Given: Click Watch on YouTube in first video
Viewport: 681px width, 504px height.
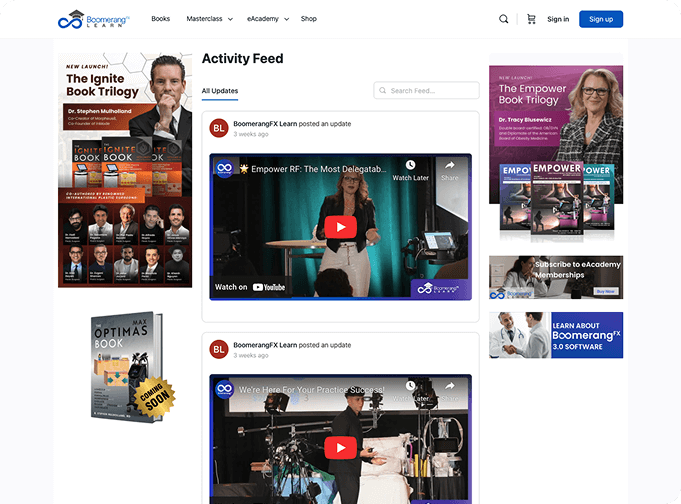Looking at the screenshot, I should [x=250, y=287].
